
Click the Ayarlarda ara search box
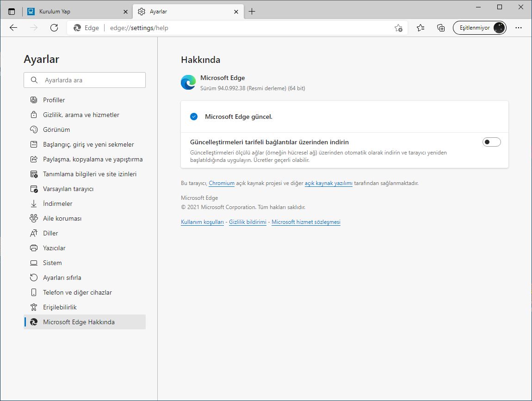[x=85, y=80]
